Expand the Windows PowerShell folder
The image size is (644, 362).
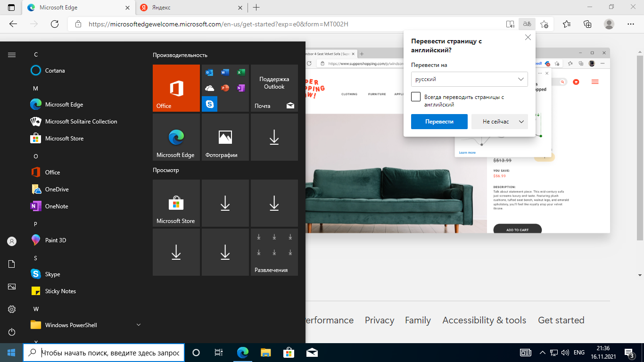coord(138,325)
